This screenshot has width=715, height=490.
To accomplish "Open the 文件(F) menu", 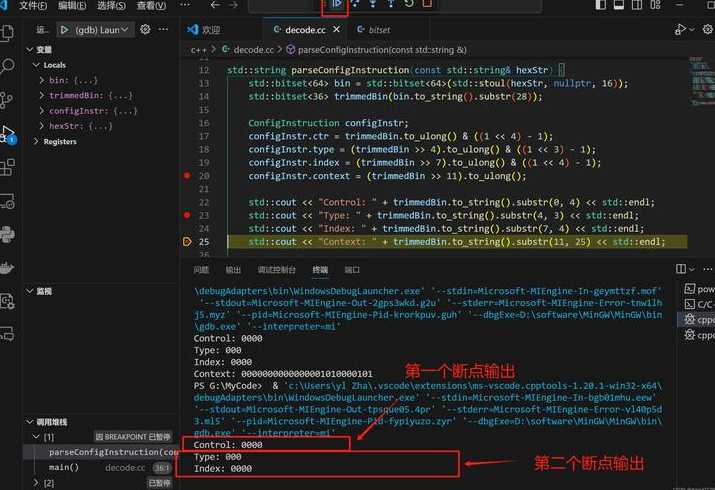I will [33, 5].
